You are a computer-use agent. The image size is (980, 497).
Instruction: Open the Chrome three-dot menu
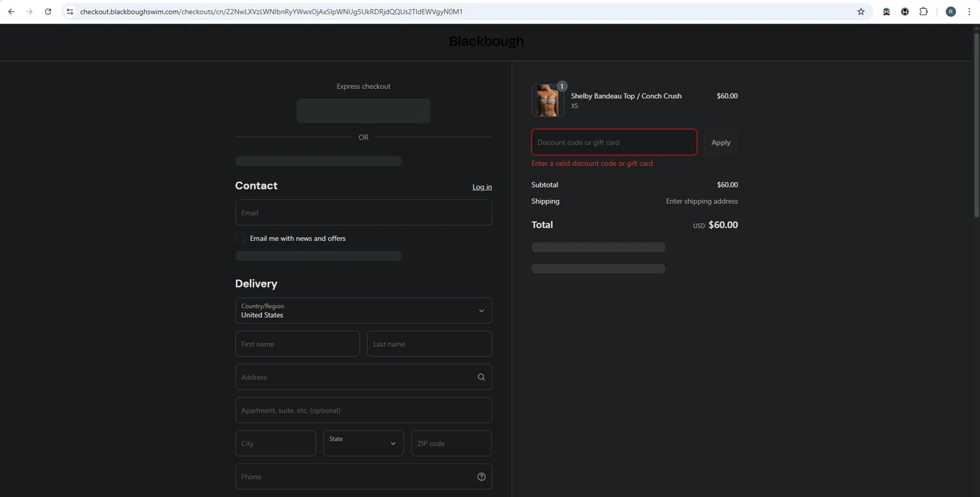(x=969, y=12)
